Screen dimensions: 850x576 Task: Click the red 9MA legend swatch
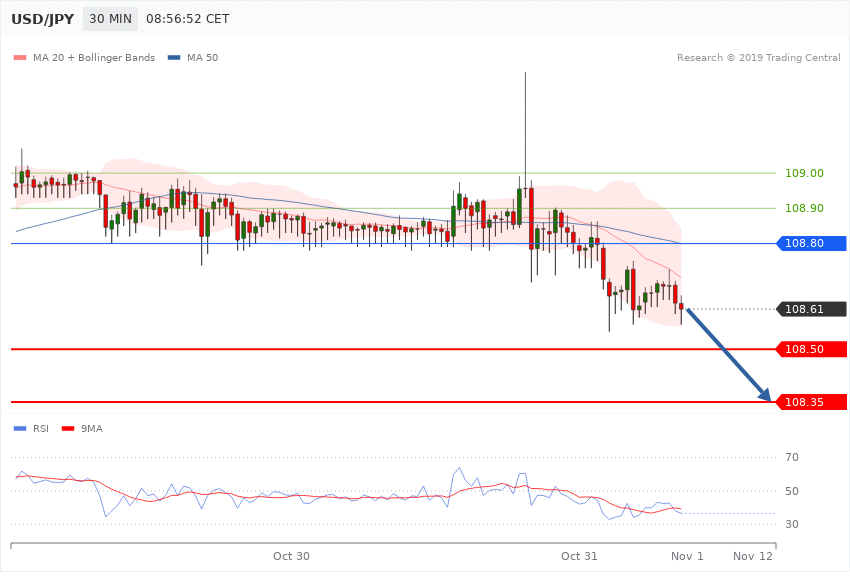(x=68, y=429)
